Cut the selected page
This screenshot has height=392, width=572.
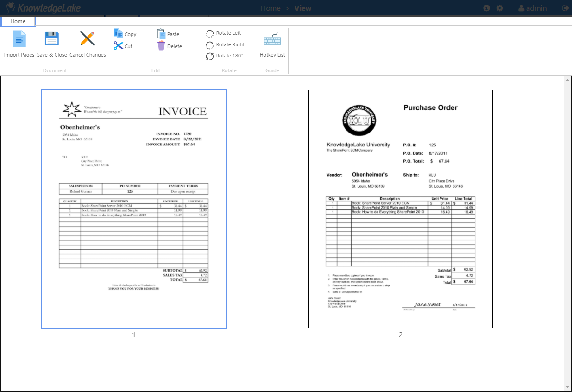[x=123, y=46]
